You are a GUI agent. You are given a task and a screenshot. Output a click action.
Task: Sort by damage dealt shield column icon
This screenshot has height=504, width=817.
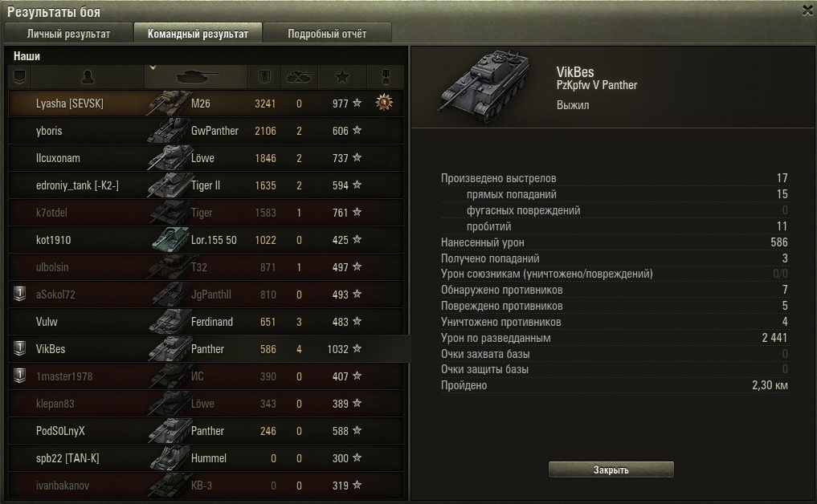click(264, 77)
